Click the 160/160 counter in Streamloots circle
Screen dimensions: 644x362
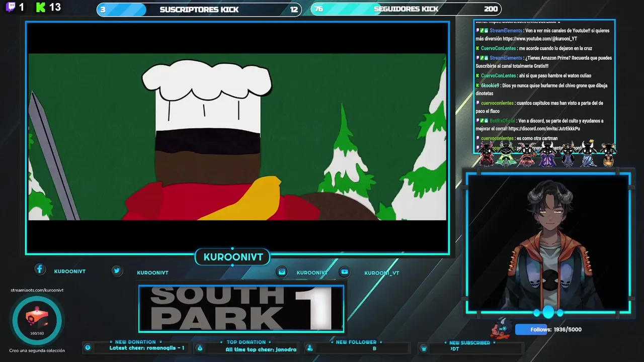(37, 333)
